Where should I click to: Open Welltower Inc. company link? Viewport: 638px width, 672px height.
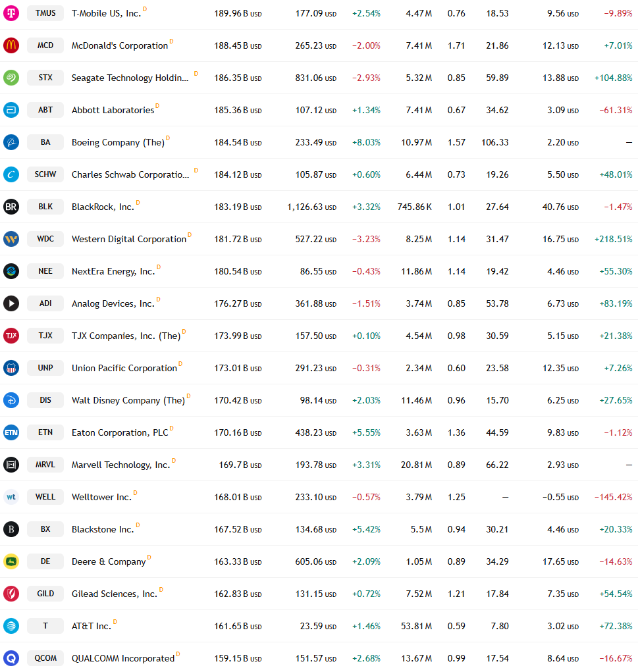pos(101,497)
